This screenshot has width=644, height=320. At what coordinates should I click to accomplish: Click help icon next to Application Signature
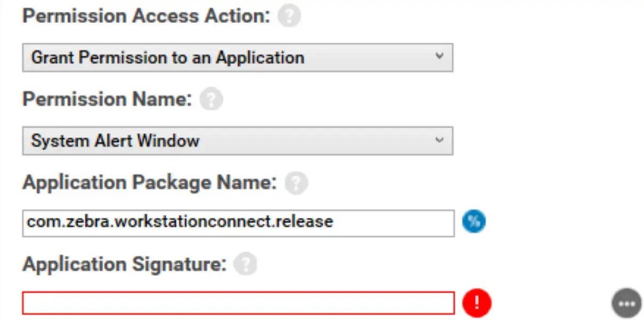point(245,264)
